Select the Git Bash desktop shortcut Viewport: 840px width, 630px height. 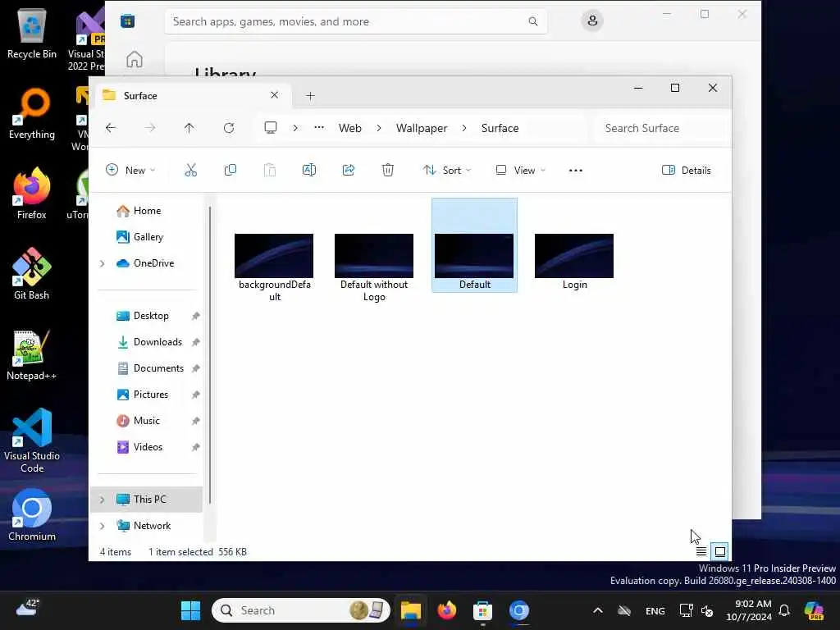tap(32, 274)
